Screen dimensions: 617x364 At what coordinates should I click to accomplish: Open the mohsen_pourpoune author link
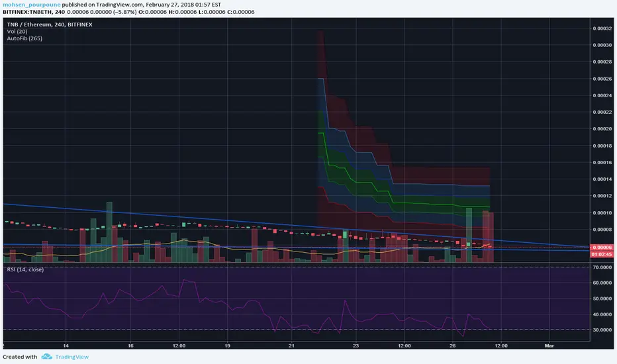pyautogui.click(x=32, y=5)
